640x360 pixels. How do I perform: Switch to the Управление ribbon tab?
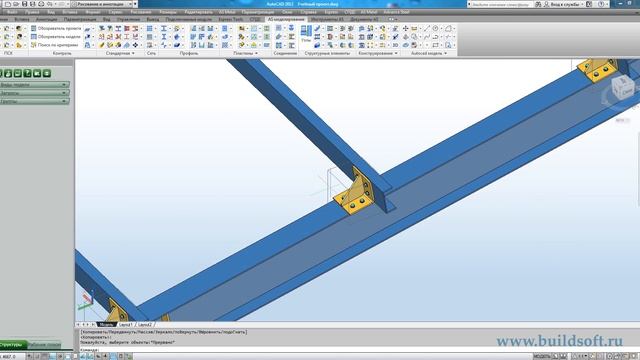[128, 19]
